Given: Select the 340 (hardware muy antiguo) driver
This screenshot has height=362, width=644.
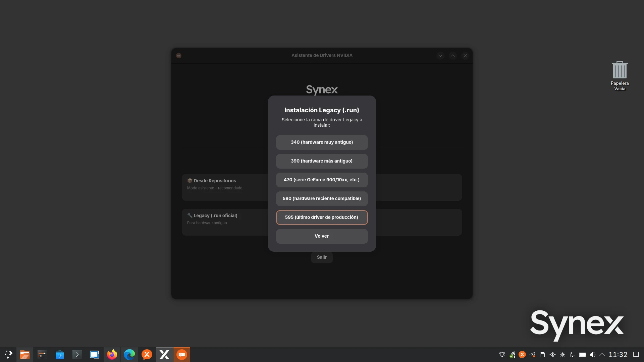Looking at the screenshot, I should pyautogui.click(x=322, y=142).
